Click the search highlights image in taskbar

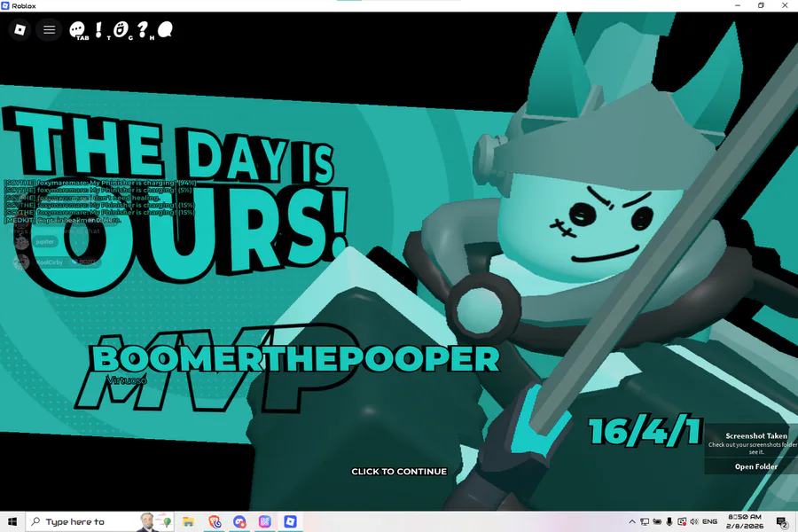(155, 522)
